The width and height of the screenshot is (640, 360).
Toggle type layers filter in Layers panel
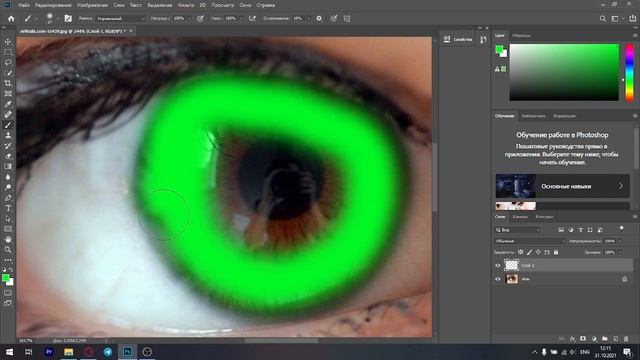(x=580, y=230)
